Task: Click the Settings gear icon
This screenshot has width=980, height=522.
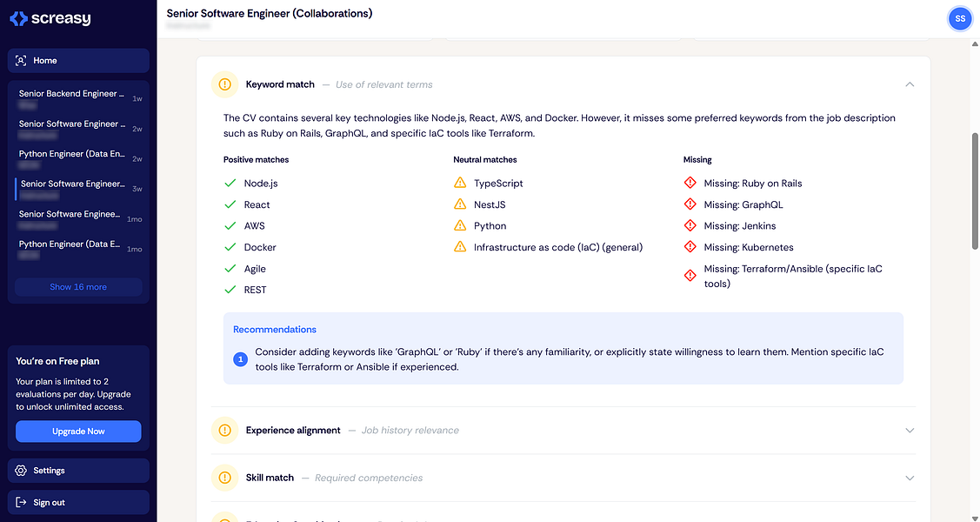Action: pos(22,471)
